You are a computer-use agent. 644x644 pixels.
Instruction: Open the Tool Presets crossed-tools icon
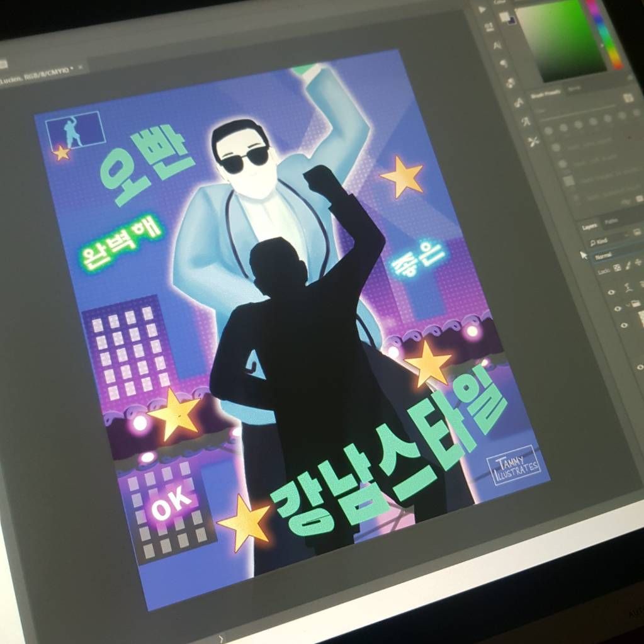click(533, 142)
